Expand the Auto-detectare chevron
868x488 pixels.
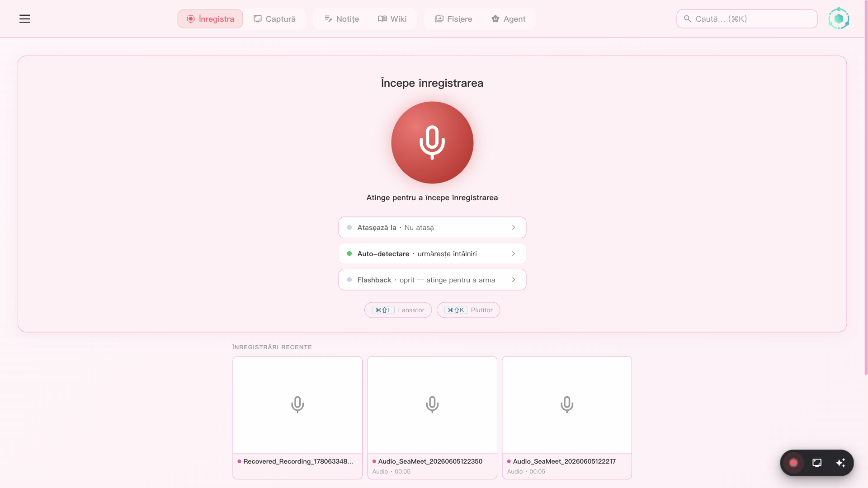(x=514, y=253)
